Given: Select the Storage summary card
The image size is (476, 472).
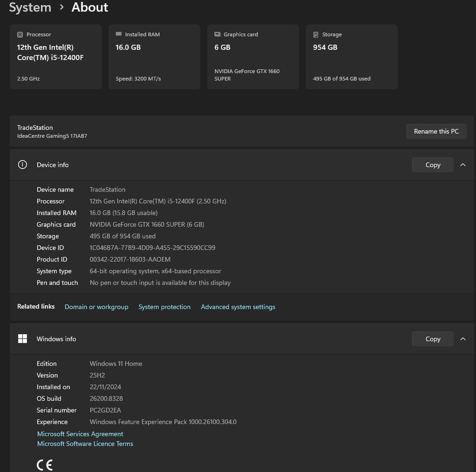Looking at the screenshot, I should coord(352,57).
